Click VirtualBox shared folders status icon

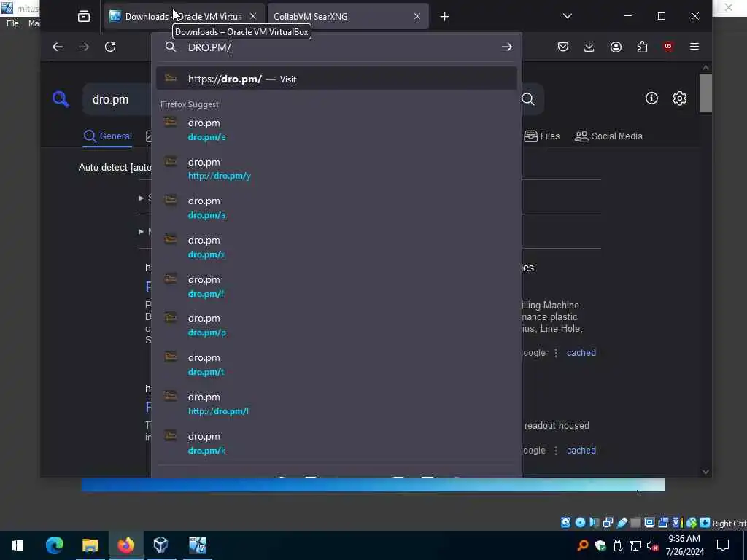click(635, 522)
